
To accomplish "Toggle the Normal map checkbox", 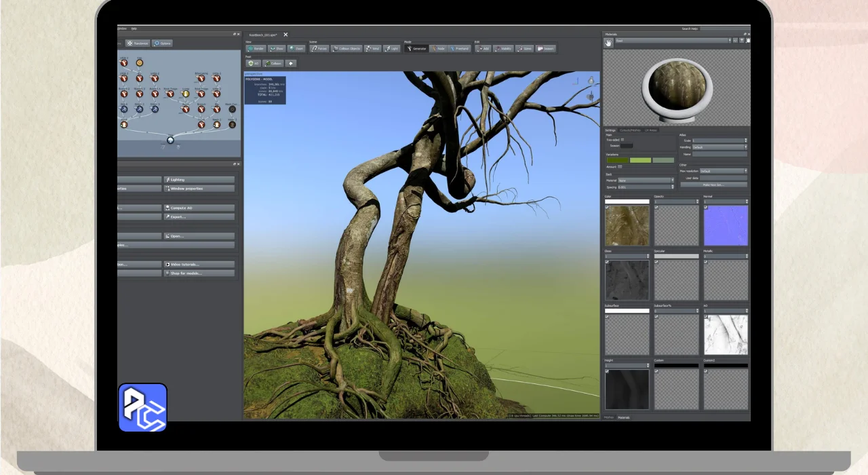I will pos(705,208).
